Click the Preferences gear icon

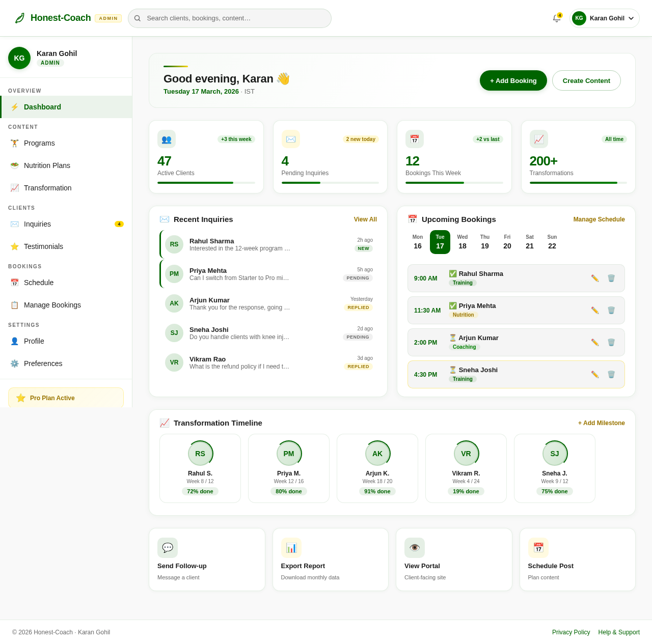pos(14,363)
